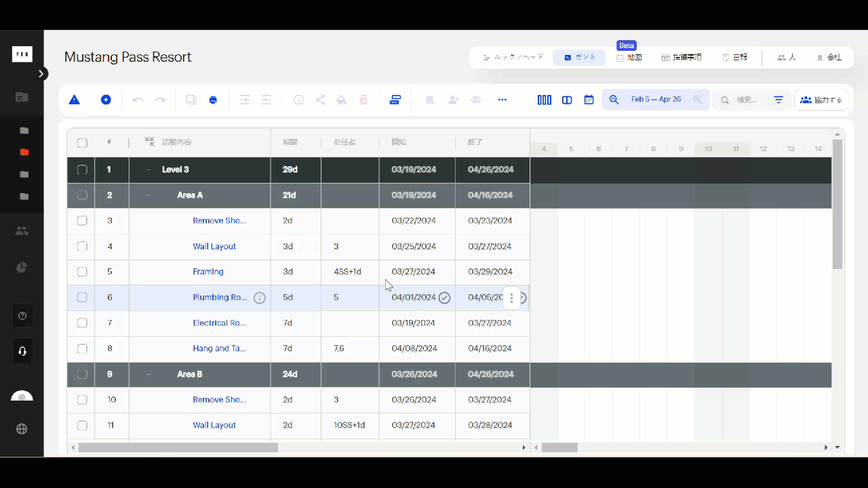Check the row 1 Level 3 checkbox
The height and width of the screenshot is (488, 868).
[82, 169]
